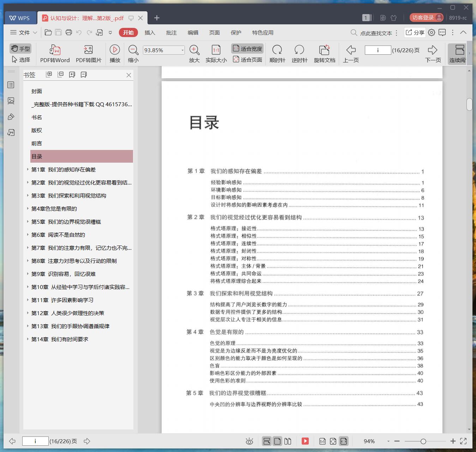Screen dimensions: 476x452
Task: Click the annotation pen icon in left sidebar
Action: (11, 116)
